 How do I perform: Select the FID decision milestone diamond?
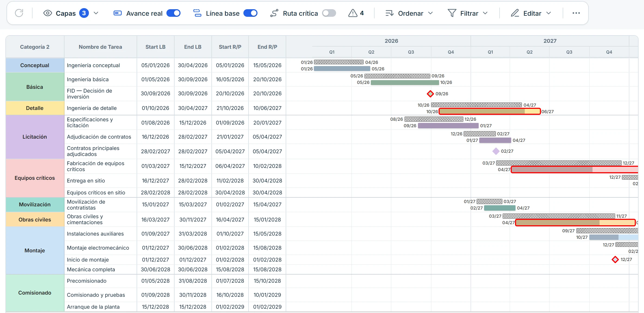coord(430,94)
